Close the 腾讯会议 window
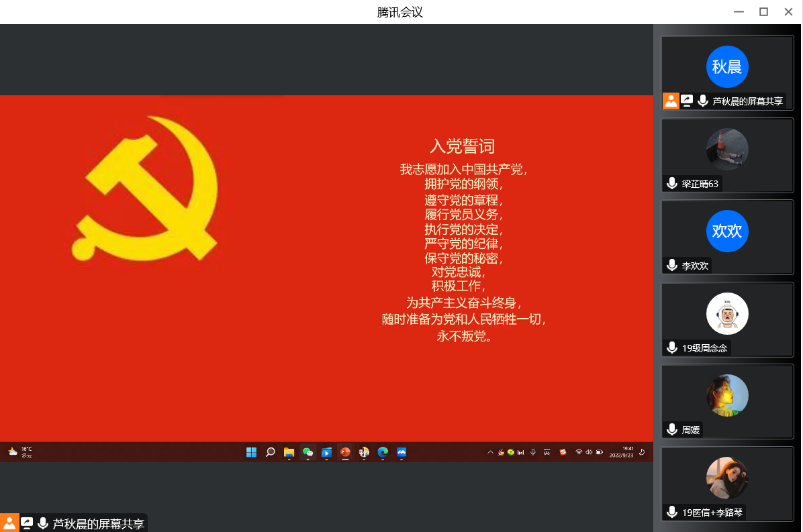 click(789, 12)
